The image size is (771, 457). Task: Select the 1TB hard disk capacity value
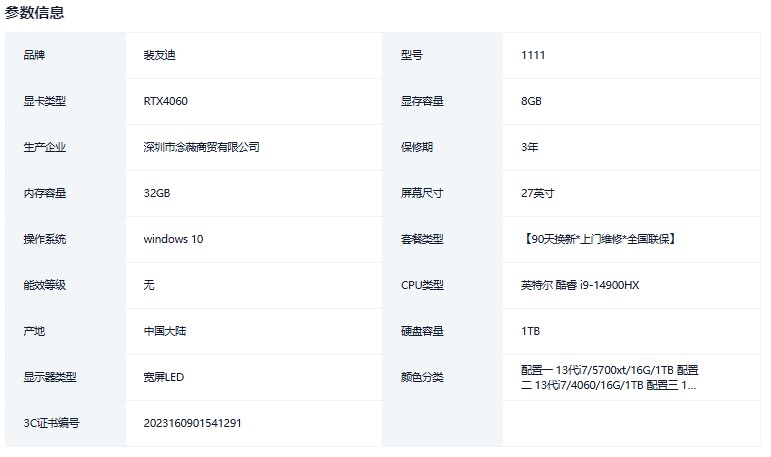(530, 331)
